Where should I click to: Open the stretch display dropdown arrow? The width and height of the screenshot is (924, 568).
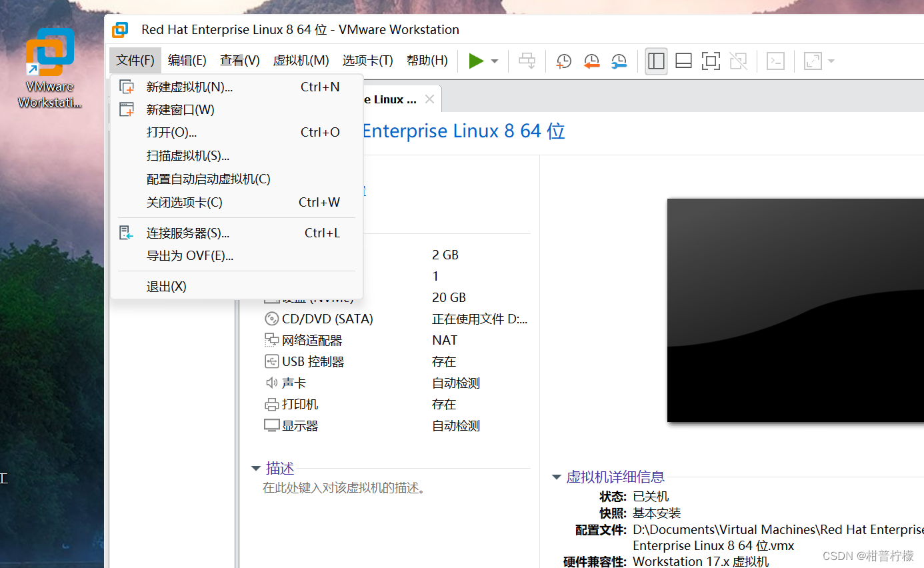pyautogui.click(x=831, y=61)
